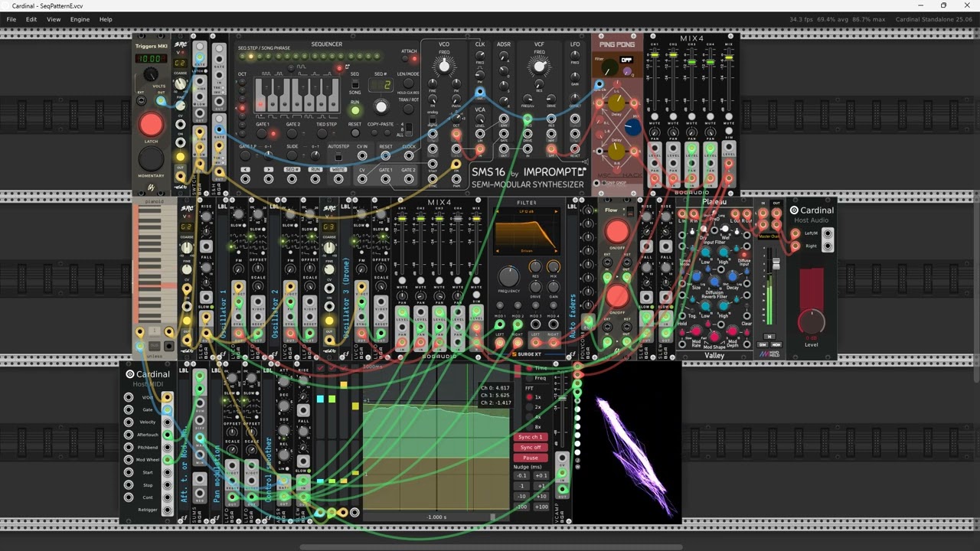Image resolution: width=980 pixels, height=551 pixels.
Task: Click the VCO FREQ knob
Action: coord(444,67)
